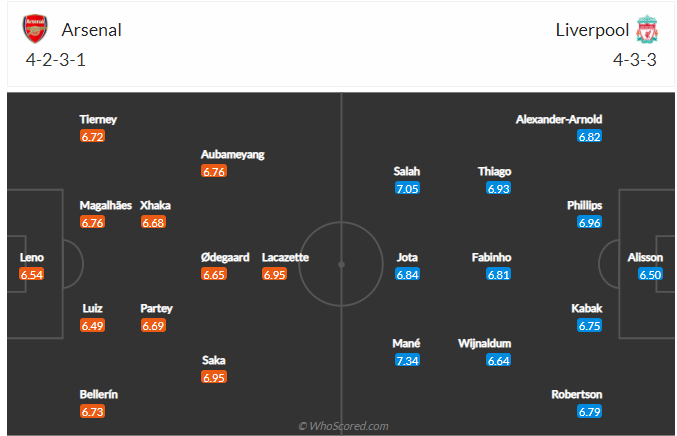Open the Arsenal team name link
The image size is (677, 436).
(91, 30)
